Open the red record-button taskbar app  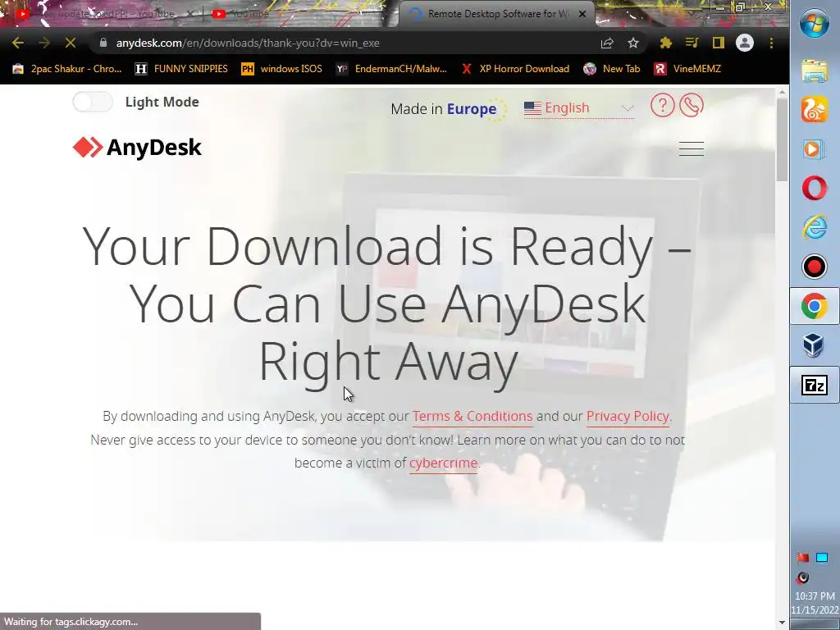tap(815, 267)
